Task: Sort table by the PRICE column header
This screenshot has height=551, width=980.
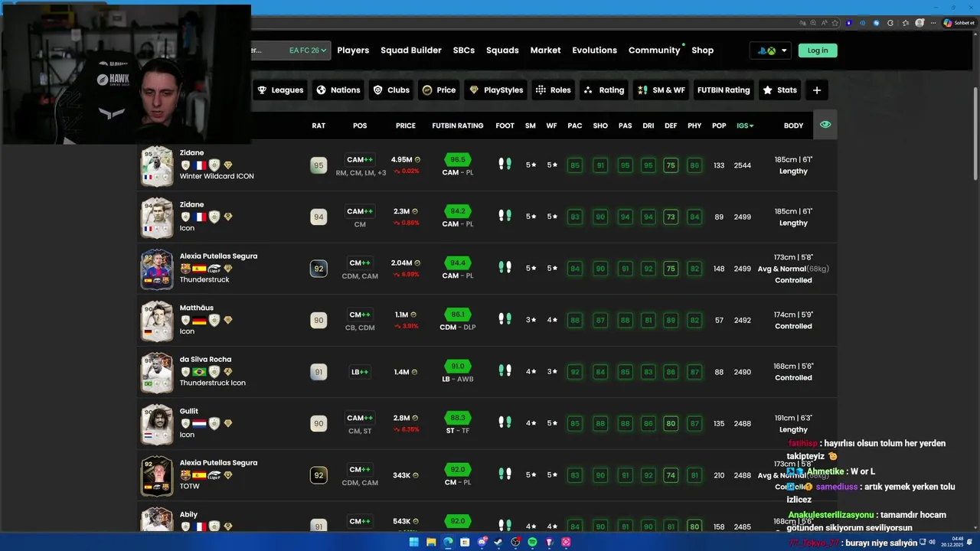Action: [406, 126]
